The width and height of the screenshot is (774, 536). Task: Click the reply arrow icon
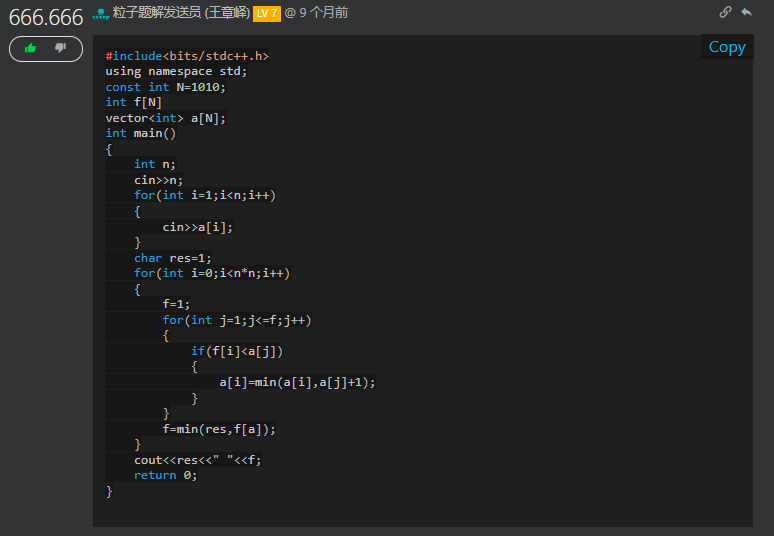(x=746, y=12)
